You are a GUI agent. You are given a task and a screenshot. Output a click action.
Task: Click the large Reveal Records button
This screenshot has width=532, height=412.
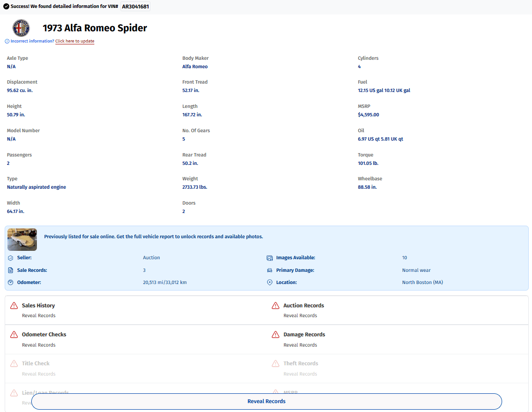click(x=266, y=401)
